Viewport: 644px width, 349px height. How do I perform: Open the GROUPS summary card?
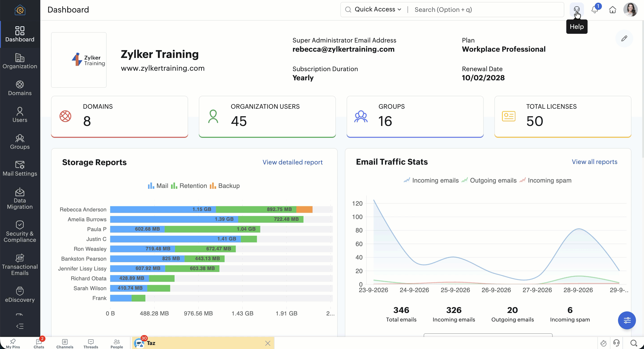tap(415, 116)
